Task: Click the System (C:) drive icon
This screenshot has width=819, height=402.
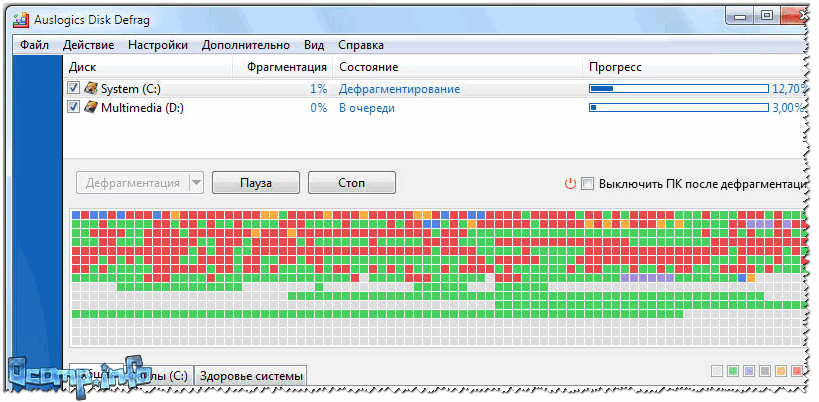Action: point(91,88)
